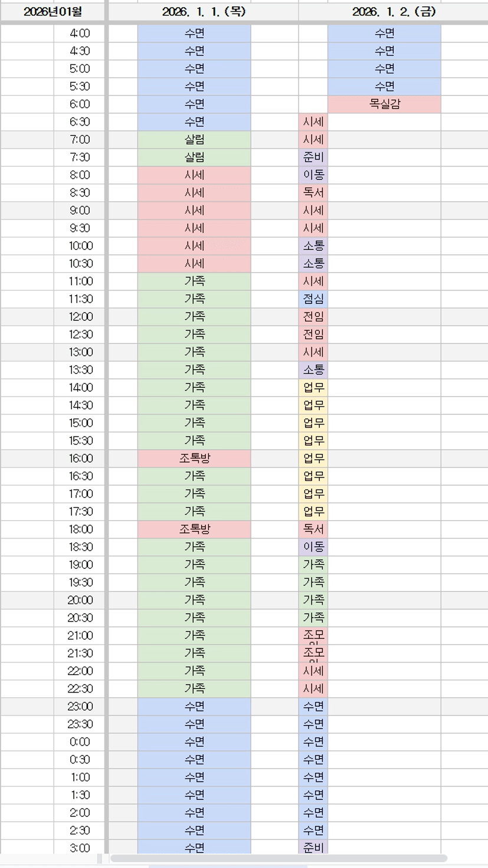Select the 소통 cell at 13:30
Viewport: 488px width, 868px height.
point(313,370)
